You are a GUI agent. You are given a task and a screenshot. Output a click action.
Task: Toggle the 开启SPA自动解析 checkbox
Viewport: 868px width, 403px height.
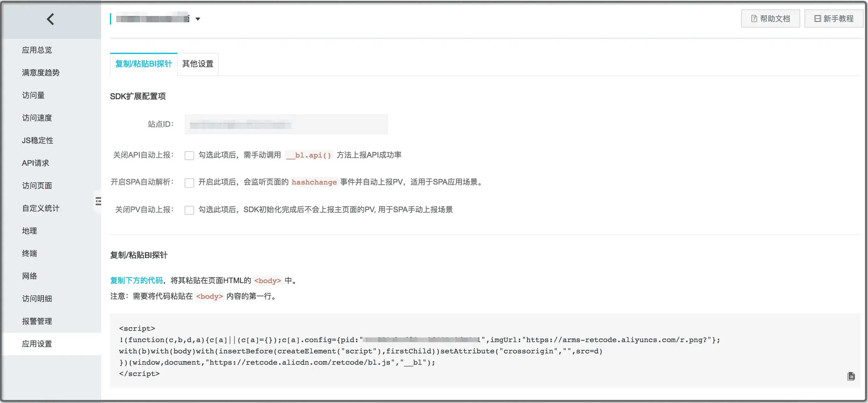tap(189, 183)
